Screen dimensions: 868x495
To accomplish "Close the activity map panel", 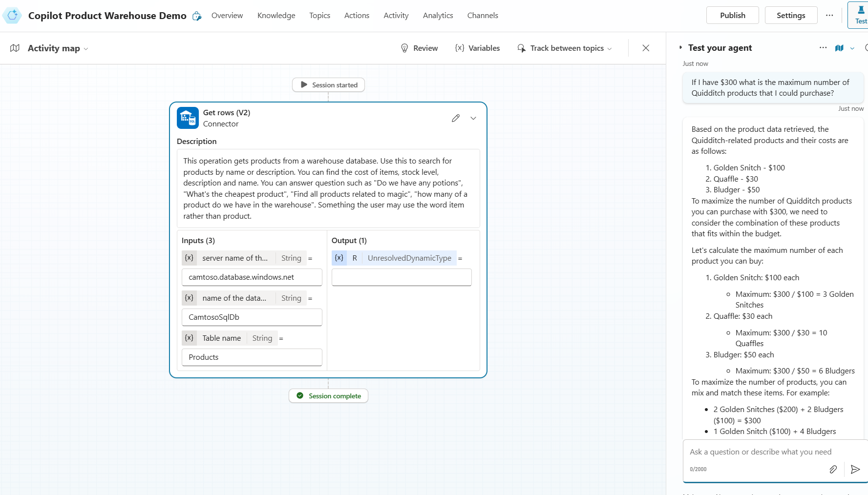I will tap(645, 48).
